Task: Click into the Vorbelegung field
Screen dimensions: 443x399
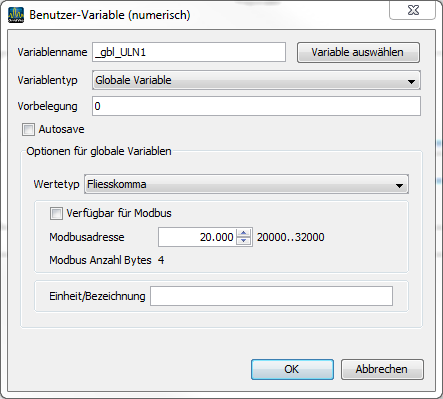Action: [x=256, y=106]
